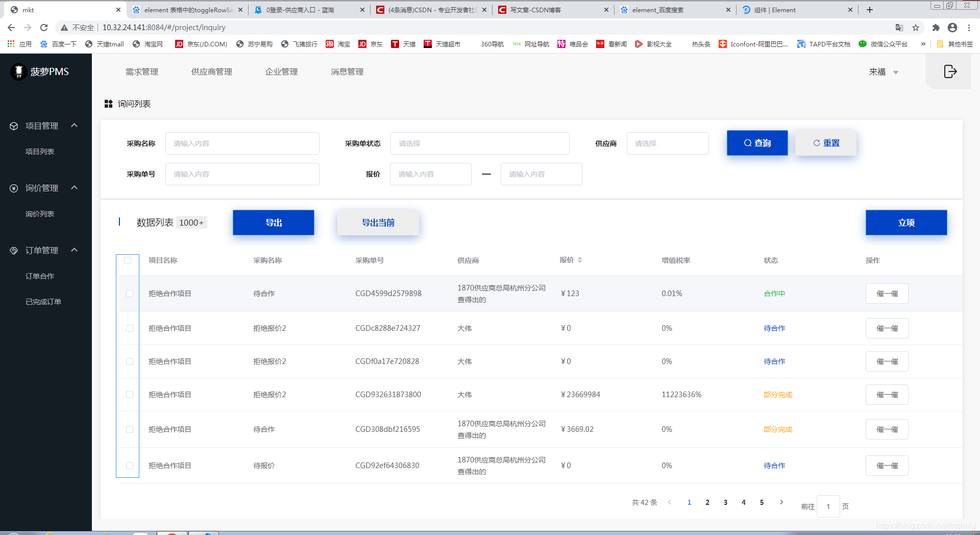Image resolution: width=980 pixels, height=535 pixels.
Task: Sort the table by the 报价 column sort icon
Action: (x=580, y=260)
